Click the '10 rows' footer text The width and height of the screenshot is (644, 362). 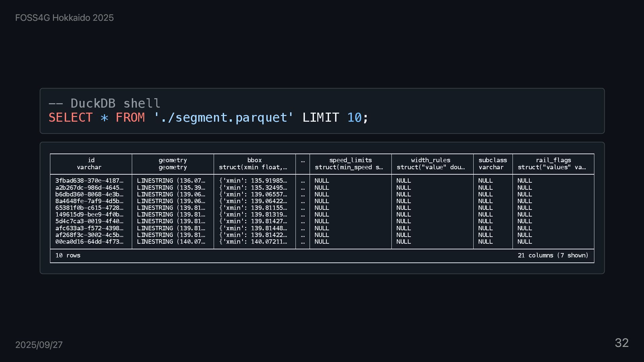[x=68, y=255]
